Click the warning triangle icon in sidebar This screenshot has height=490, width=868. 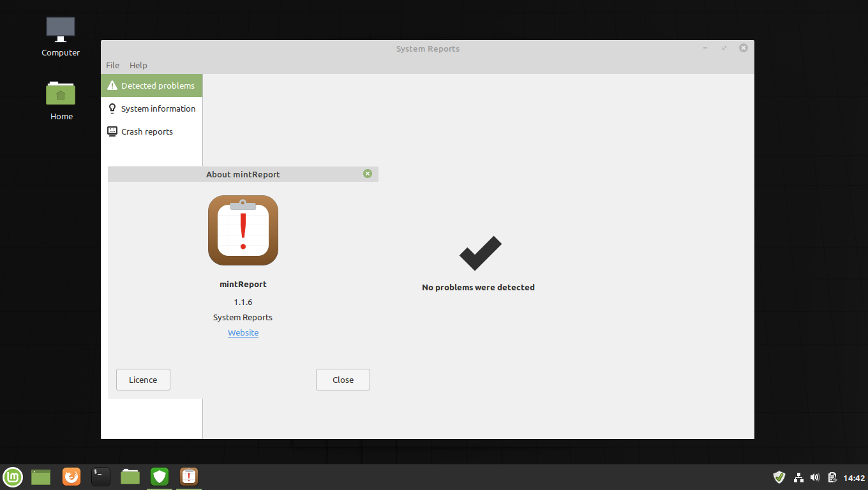click(112, 85)
